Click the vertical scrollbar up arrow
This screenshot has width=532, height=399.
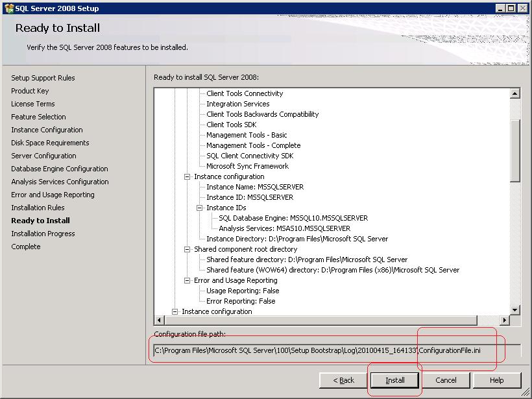[514, 93]
